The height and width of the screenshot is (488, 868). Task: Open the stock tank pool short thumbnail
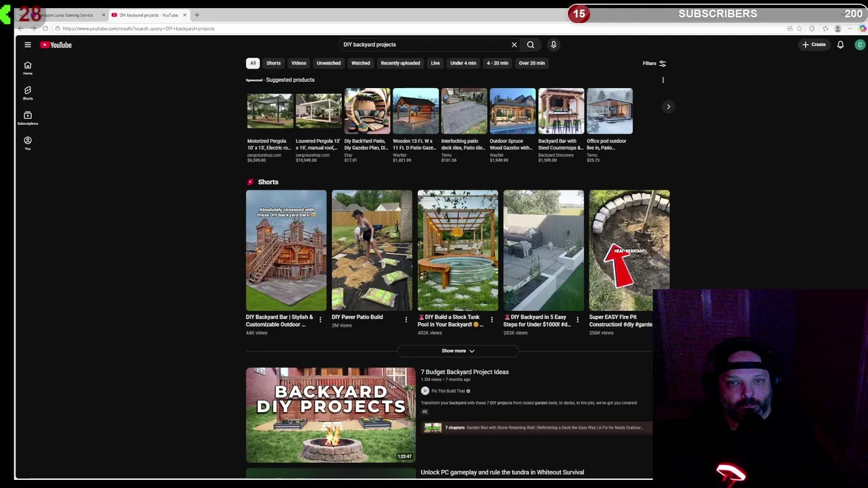tap(458, 250)
